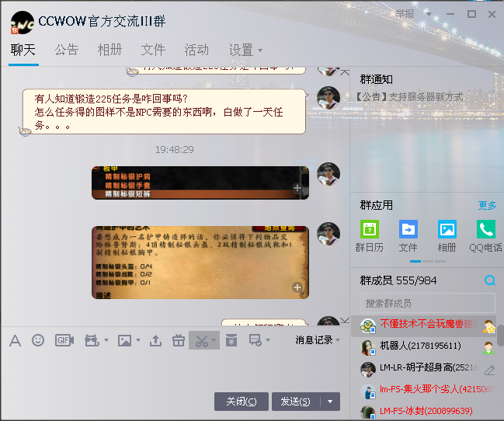
Task: Open the QQ电话 app icon
Action: (485, 236)
